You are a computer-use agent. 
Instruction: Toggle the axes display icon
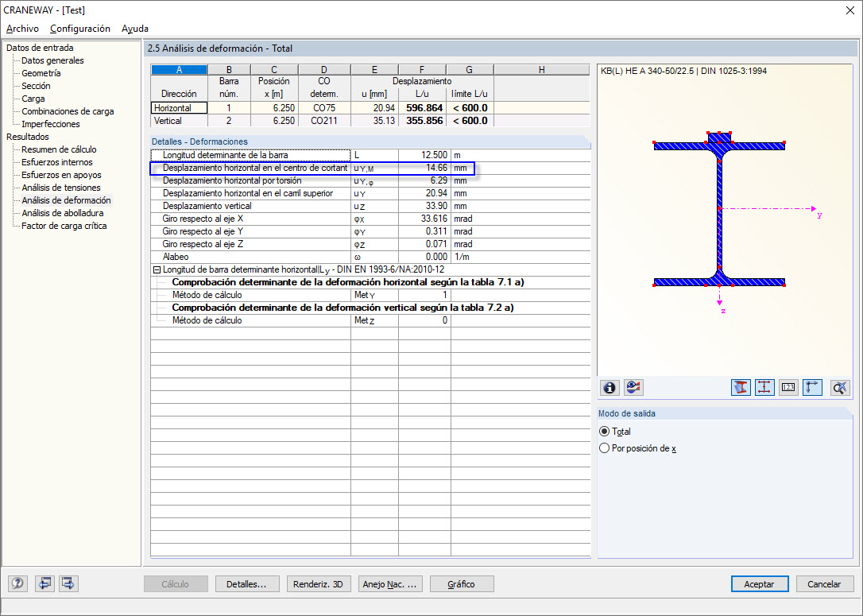pos(812,388)
